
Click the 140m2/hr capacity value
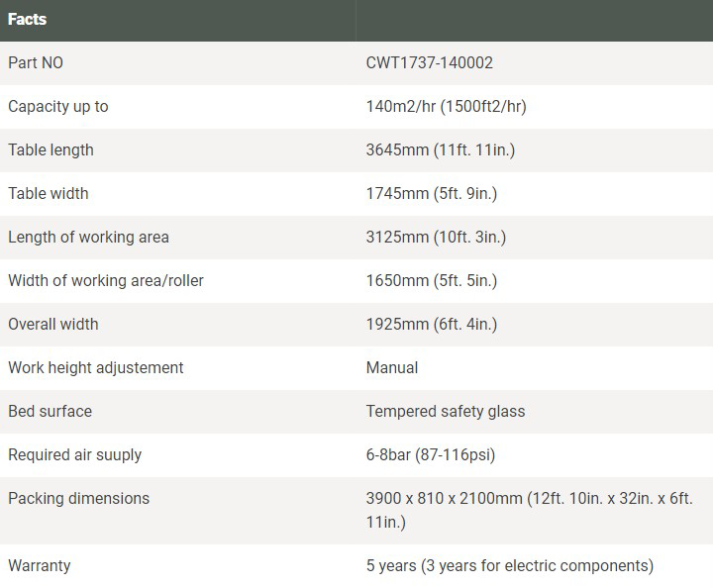446,106
